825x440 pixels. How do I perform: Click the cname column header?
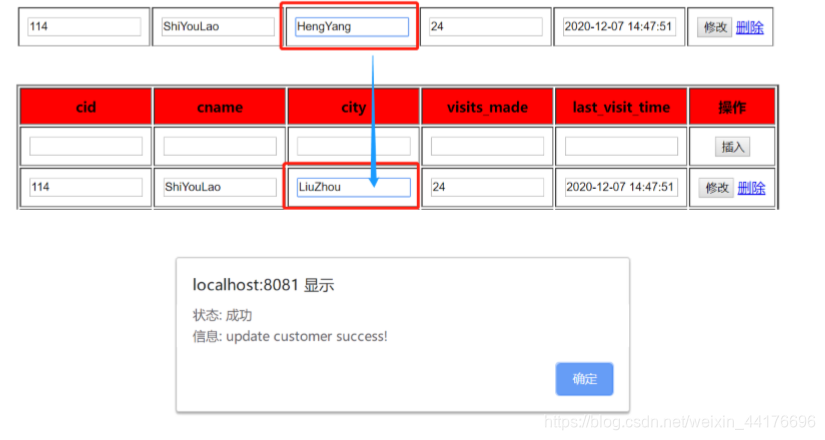pos(220,107)
